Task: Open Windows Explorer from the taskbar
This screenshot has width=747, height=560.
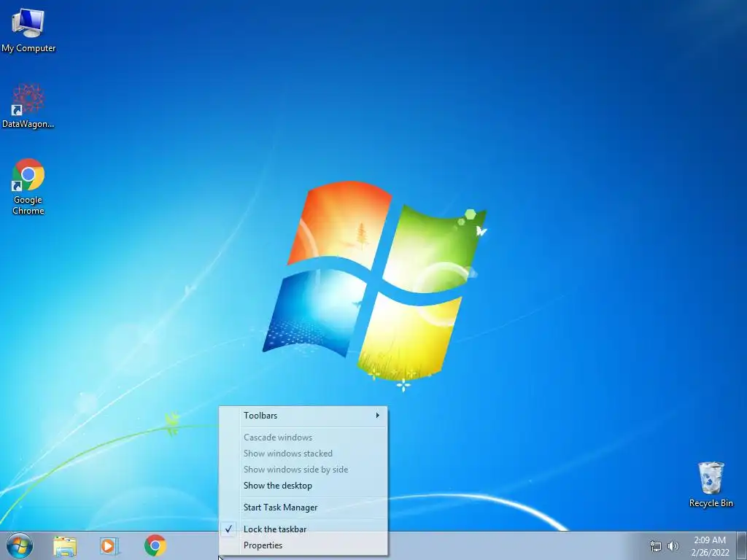Action: (65, 546)
